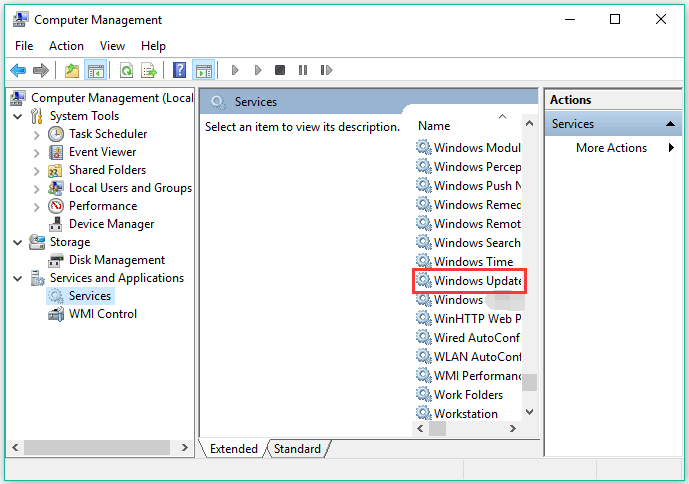
Task: Click the second play-arrow toolbar icon
Action: click(258, 70)
